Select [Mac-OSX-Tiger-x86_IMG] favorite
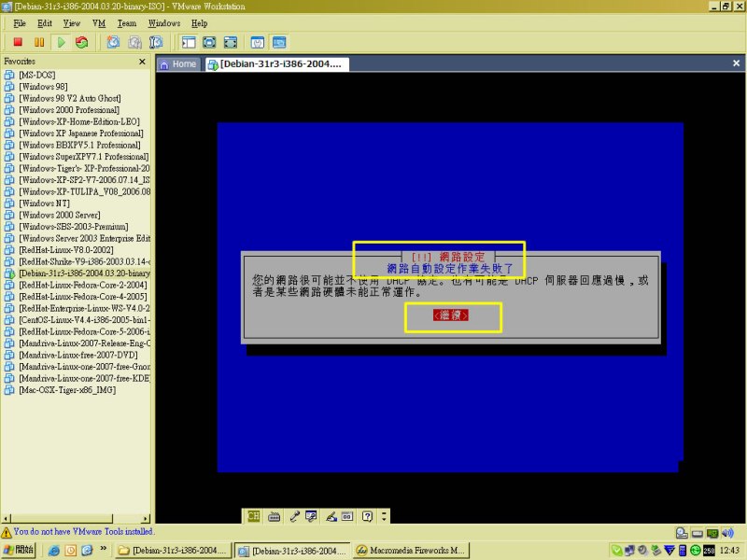Screen dimensions: 747x560 point(67,390)
